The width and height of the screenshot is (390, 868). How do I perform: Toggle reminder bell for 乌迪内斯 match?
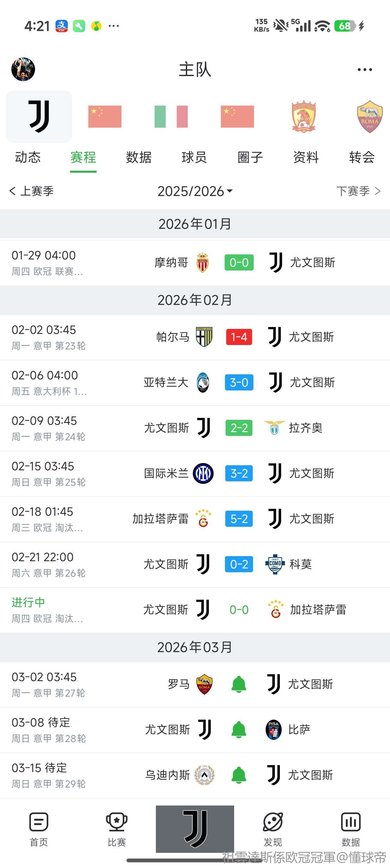pyautogui.click(x=239, y=775)
